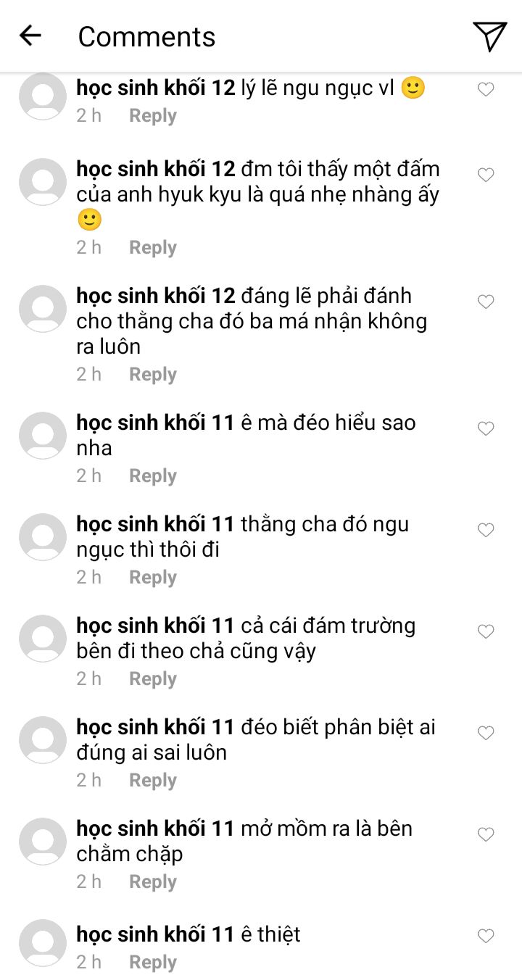Heart the "đéo biết phân biệt" comment

coord(486,733)
